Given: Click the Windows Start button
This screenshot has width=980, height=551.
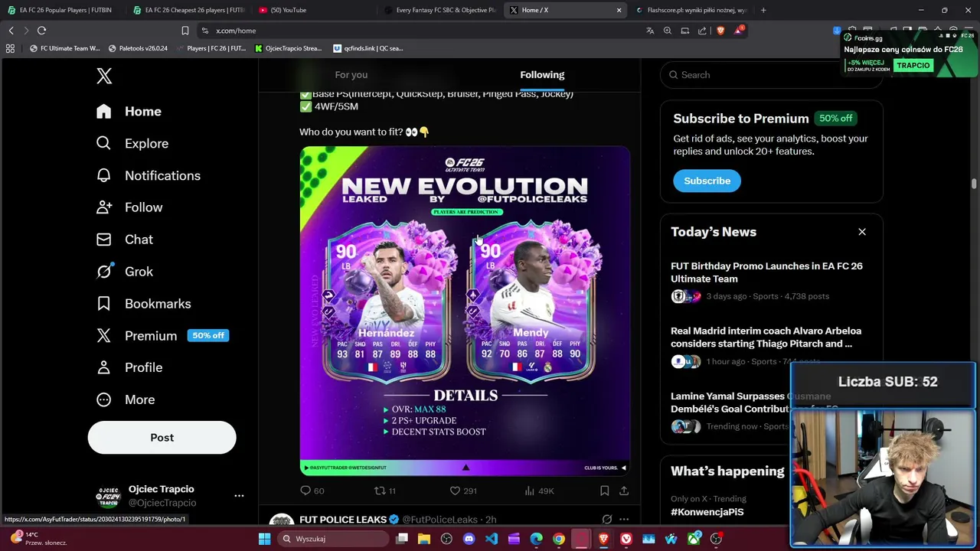Looking at the screenshot, I should (264, 539).
